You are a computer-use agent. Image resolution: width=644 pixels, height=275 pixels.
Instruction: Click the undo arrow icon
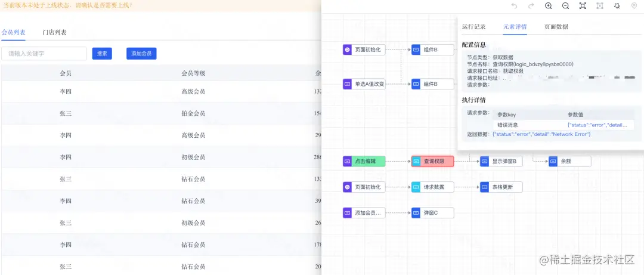(x=514, y=6)
